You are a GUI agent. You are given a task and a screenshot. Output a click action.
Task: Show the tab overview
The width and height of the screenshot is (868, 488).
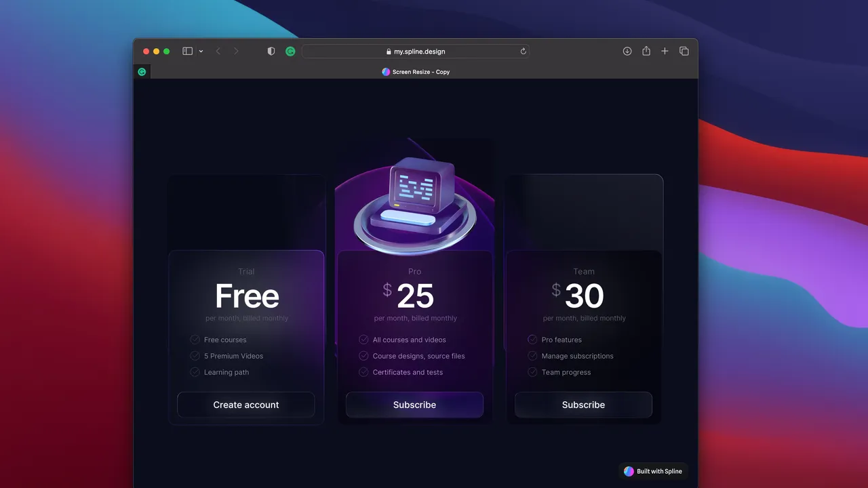pyautogui.click(x=684, y=52)
